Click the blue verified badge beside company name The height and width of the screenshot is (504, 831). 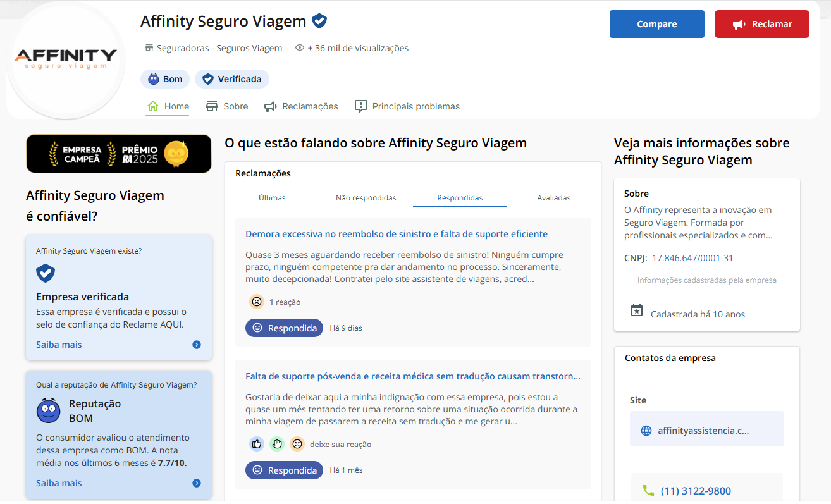(319, 22)
